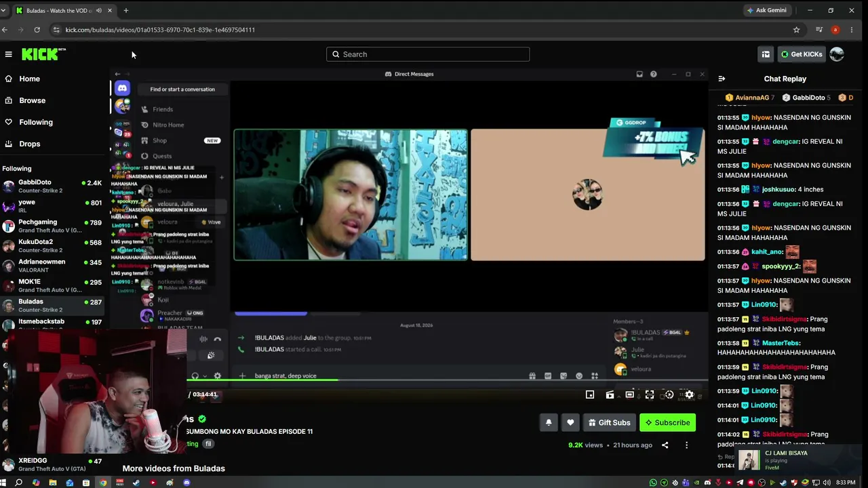868x488 pixels.
Task: Open Telegram from the system tray
Action: click(740, 483)
